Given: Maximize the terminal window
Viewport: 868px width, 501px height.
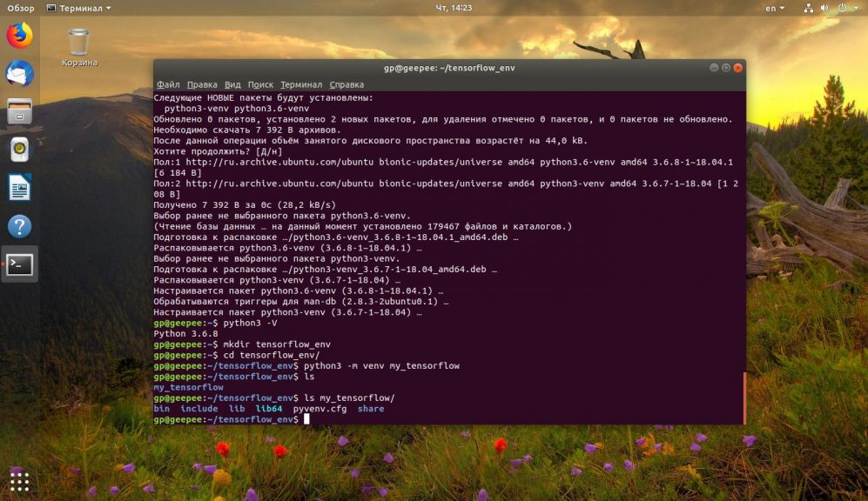Looking at the screenshot, I should 726,68.
